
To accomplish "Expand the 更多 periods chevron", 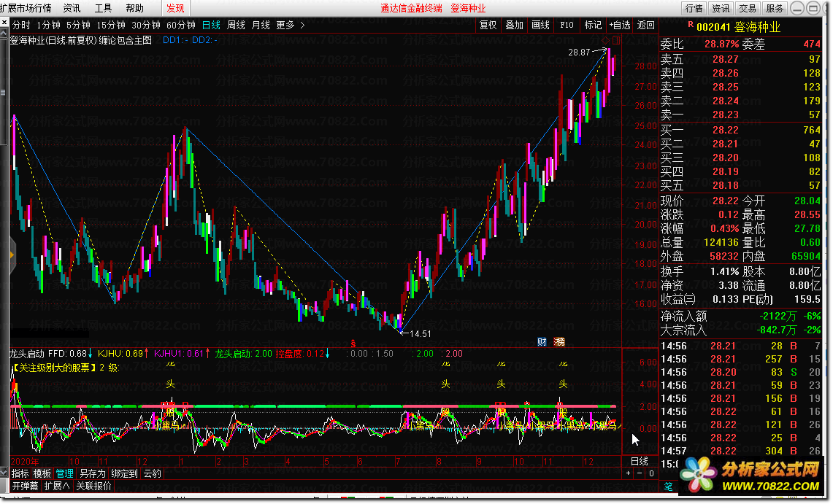I will point(302,25).
